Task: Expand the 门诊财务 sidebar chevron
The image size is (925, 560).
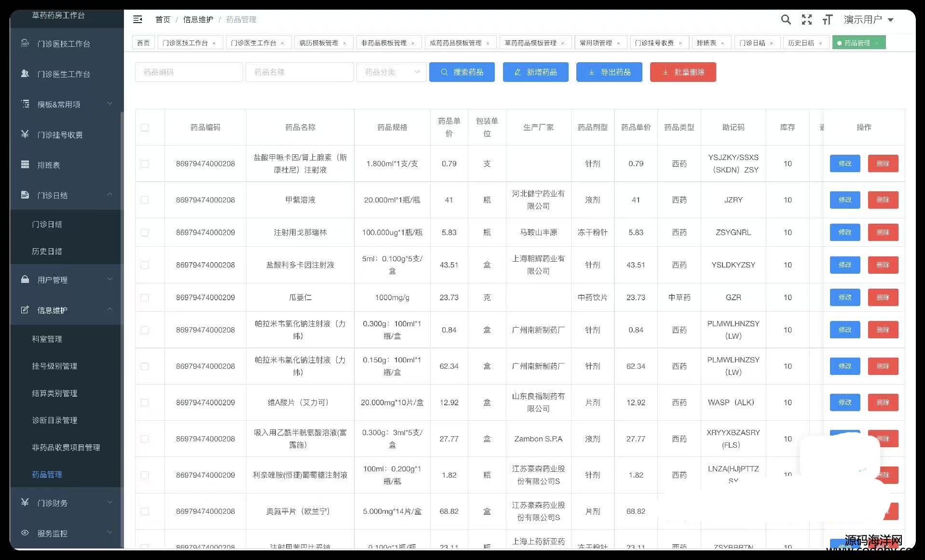Action: [x=109, y=502]
